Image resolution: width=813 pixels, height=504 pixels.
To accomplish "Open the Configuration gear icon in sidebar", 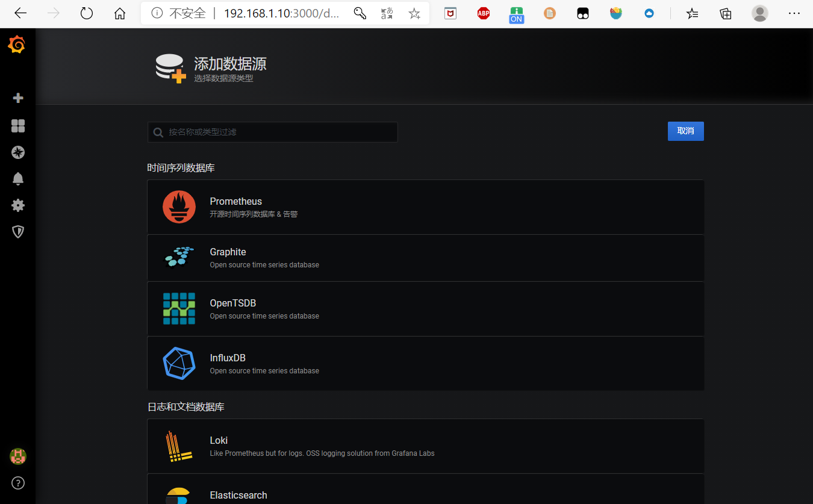I will (18, 205).
